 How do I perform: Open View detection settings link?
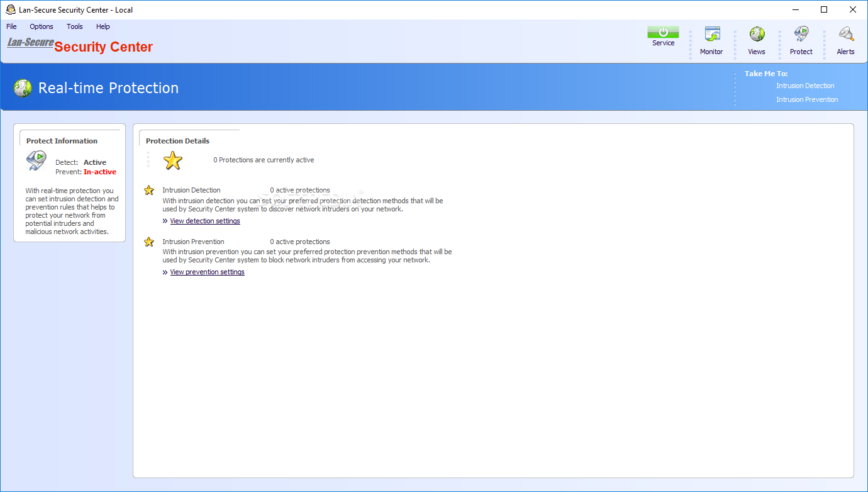click(205, 221)
